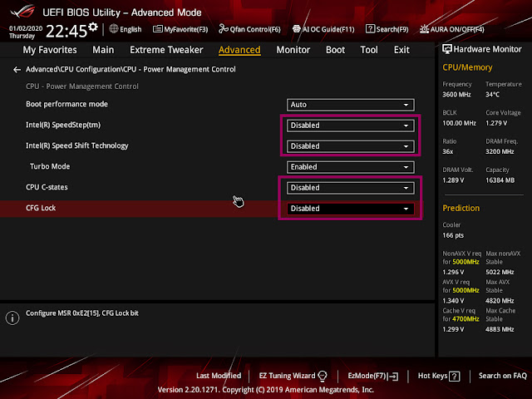Viewport: 532px width, 399px height.
Task: Switch to Tool tab
Action: pyautogui.click(x=369, y=50)
